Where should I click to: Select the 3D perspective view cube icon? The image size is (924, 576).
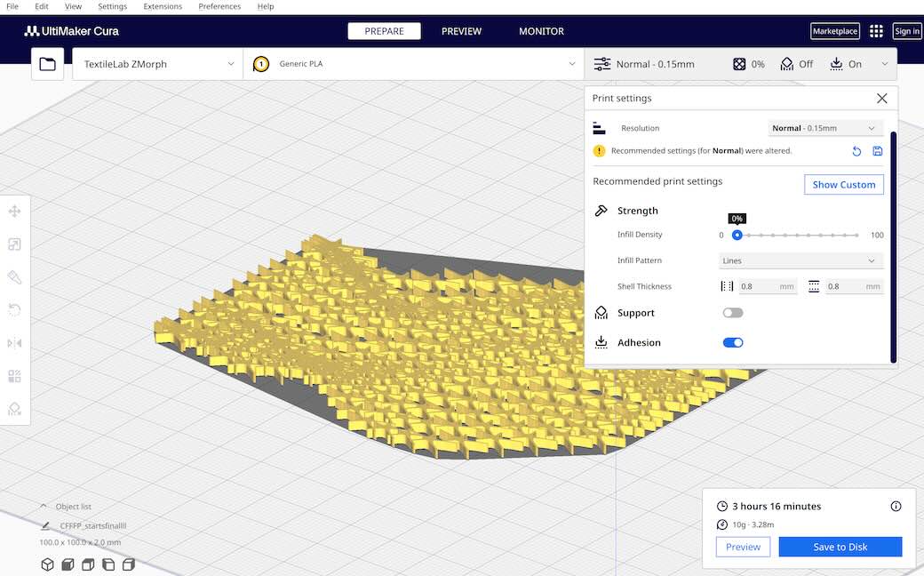click(x=47, y=564)
